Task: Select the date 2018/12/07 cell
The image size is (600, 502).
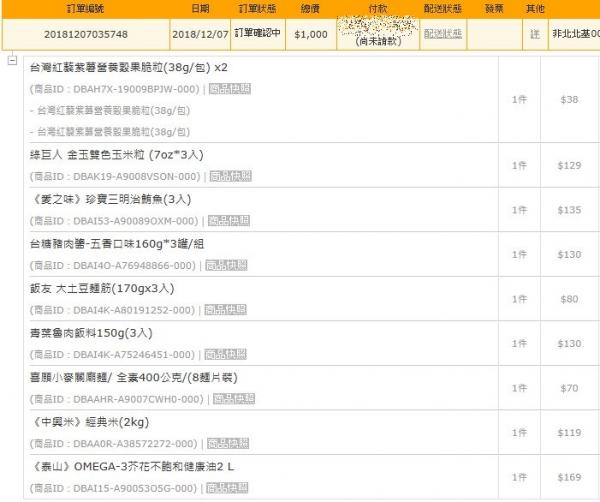Action: pyautogui.click(x=200, y=34)
